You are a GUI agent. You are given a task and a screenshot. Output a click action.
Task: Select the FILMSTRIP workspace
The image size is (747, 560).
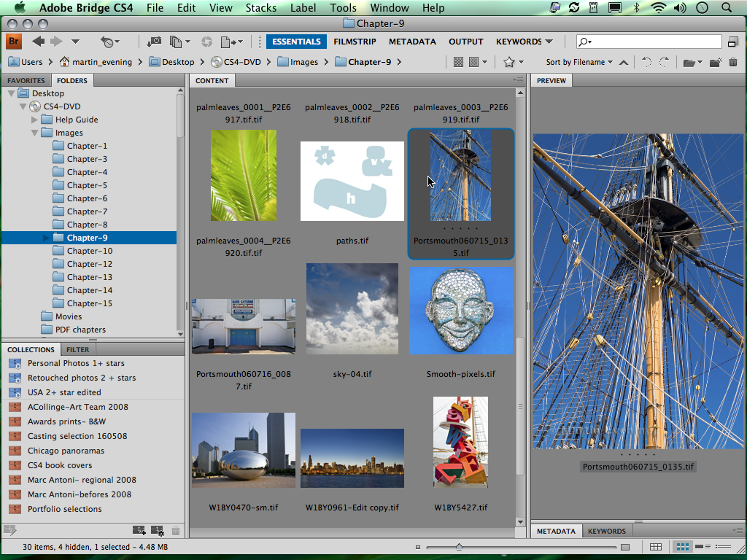click(355, 42)
